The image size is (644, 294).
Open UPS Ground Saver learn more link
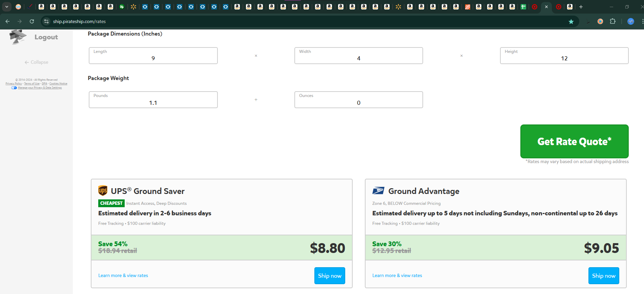pos(123,275)
